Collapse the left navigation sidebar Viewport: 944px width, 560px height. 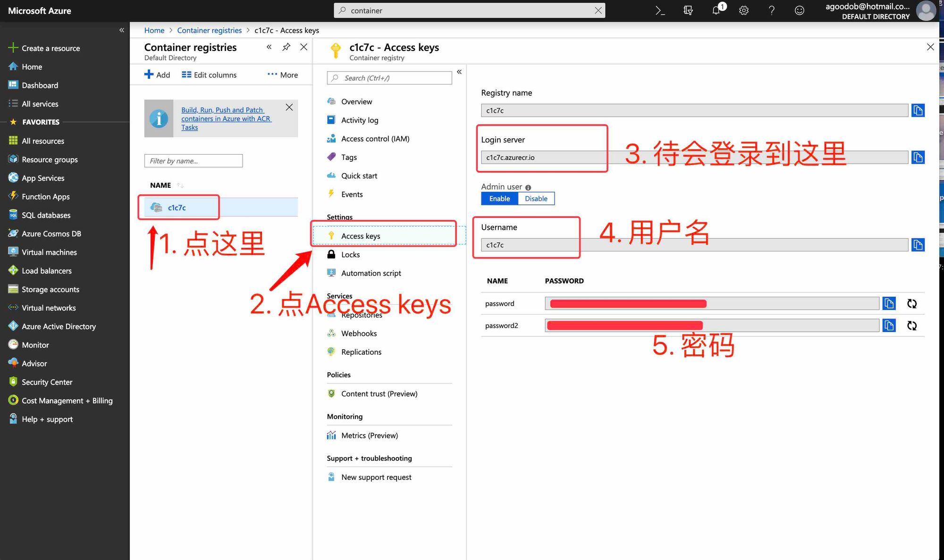tap(121, 30)
